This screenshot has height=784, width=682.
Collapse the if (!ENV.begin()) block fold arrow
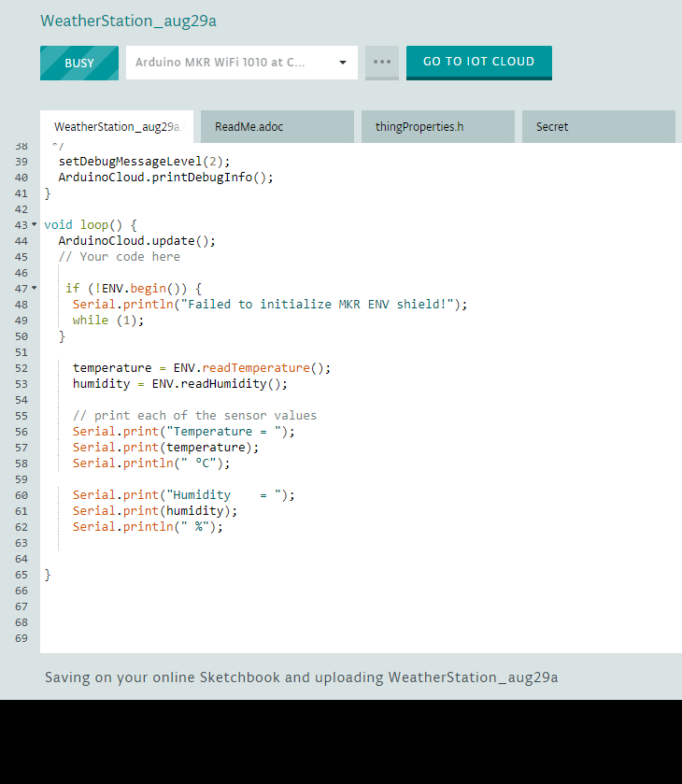click(35, 289)
